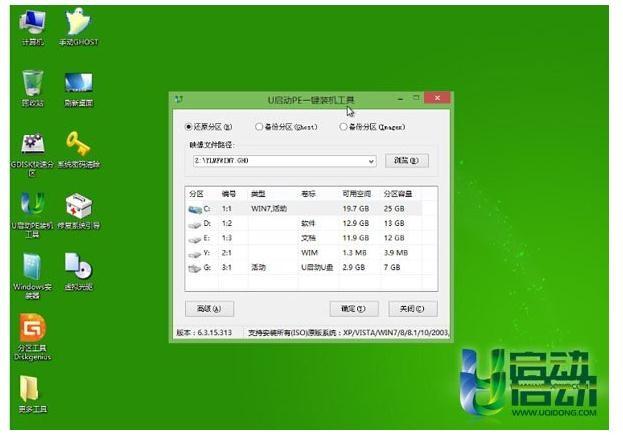Click the 编号 column header

(229, 194)
